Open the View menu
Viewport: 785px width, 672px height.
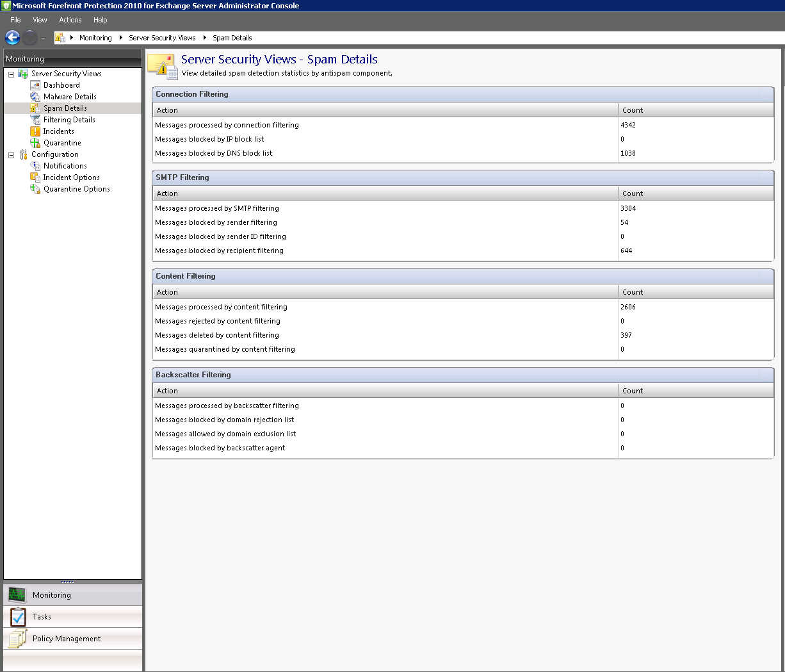click(x=40, y=20)
